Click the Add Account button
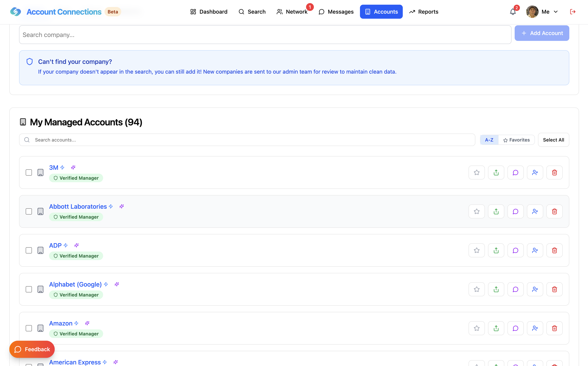Image resolution: width=588 pixels, height=366 pixels. tap(541, 33)
